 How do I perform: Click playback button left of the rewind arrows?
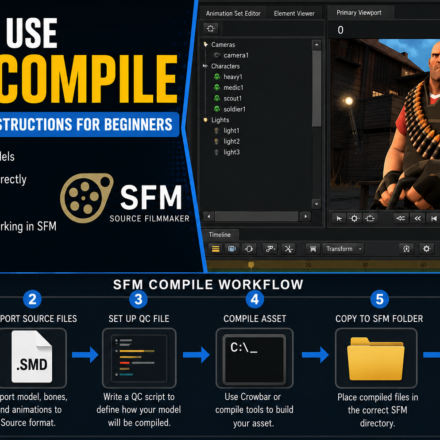401,218
